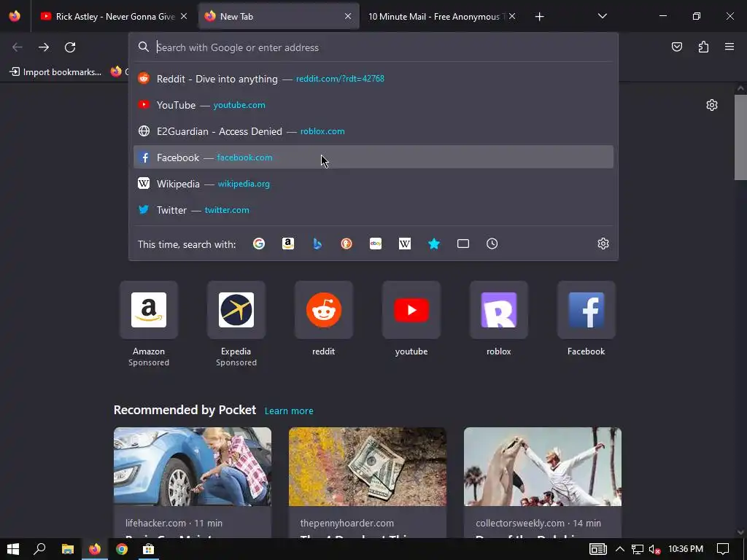Open Windows Start menu
Viewport: 747px width, 560px height.
click(x=13, y=549)
